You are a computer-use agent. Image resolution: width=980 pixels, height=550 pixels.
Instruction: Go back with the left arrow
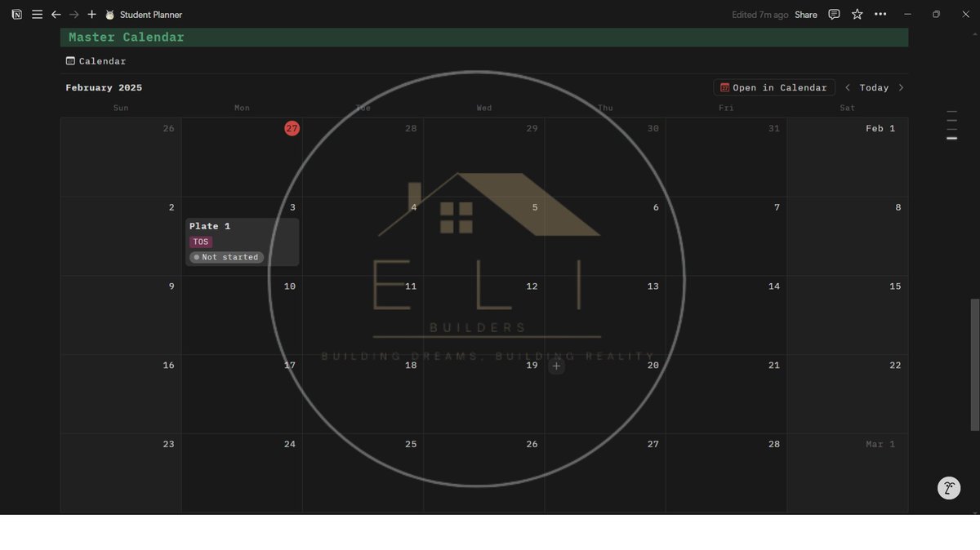(x=56, y=15)
